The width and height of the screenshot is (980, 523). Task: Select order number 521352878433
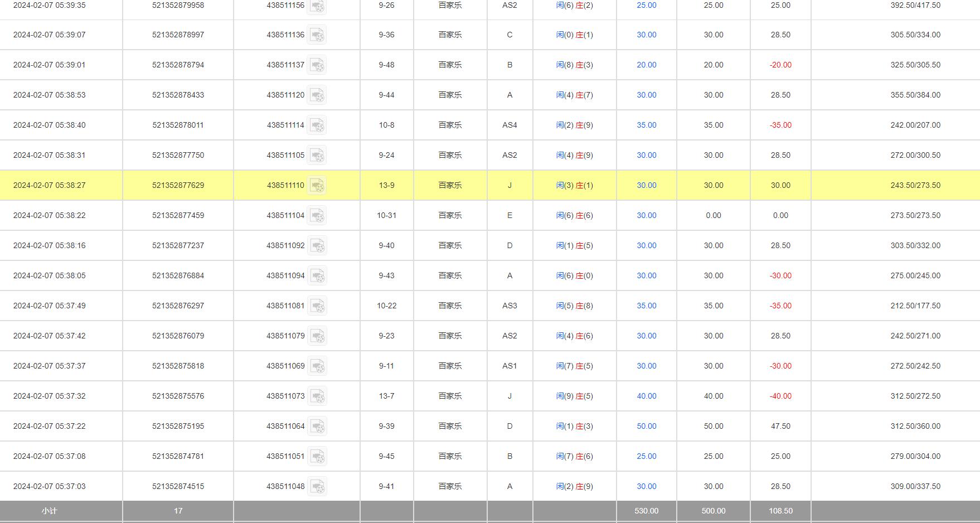(178, 95)
